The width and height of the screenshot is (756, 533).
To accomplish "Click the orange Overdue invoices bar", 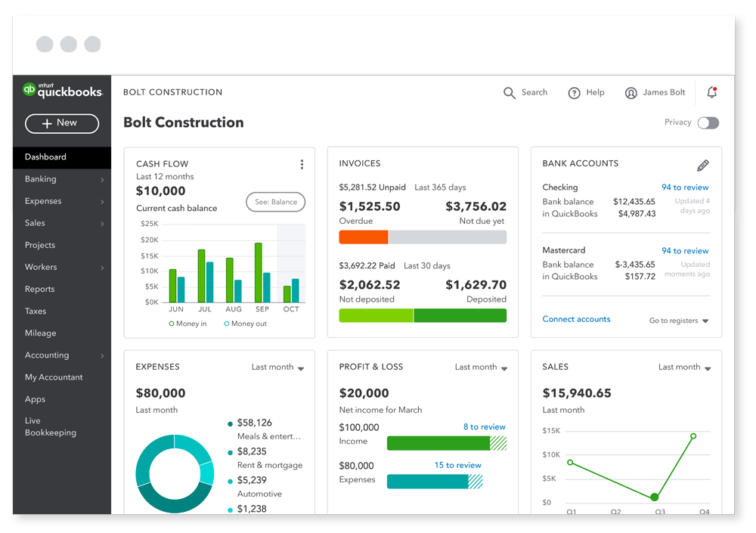I will pos(364,237).
